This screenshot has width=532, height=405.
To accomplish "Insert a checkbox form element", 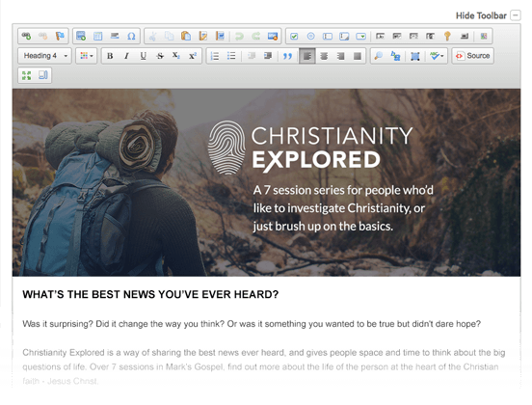I will [294, 36].
